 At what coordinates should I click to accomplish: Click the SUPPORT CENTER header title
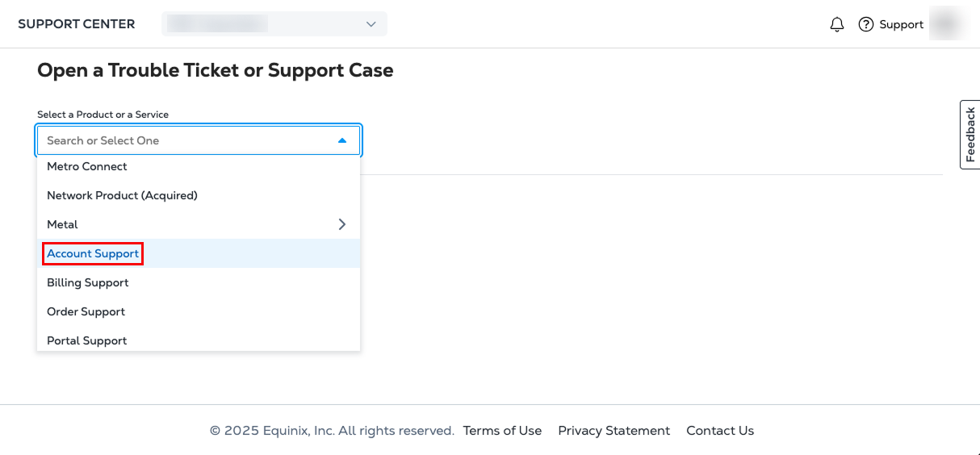point(77,24)
